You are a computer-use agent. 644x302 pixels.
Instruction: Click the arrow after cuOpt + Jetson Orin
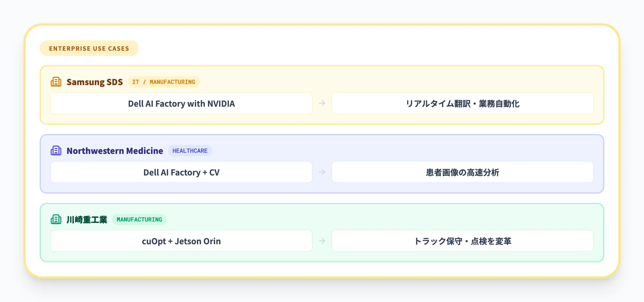322,241
